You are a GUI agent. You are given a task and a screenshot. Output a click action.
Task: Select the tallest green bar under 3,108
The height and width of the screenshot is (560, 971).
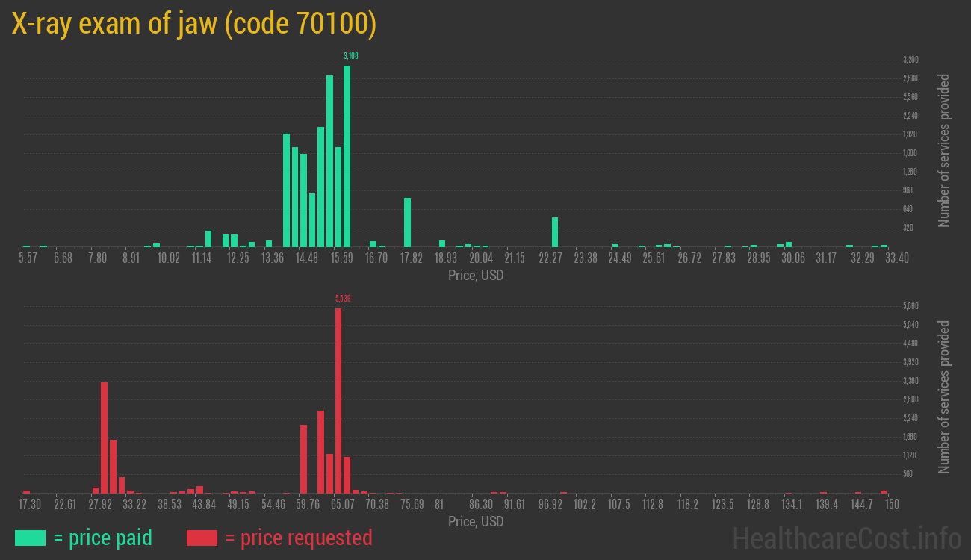[x=347, y=155]
